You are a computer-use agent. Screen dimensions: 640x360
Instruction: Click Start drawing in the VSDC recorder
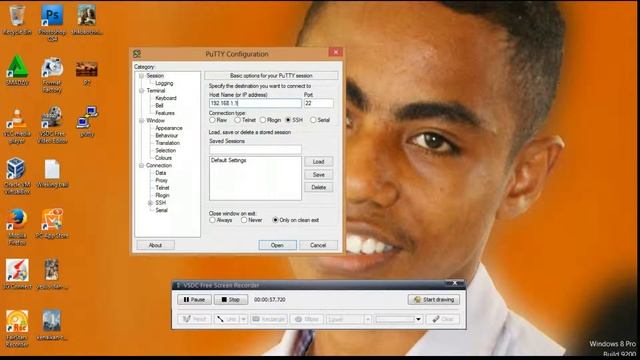pyautogui.click(x=433, y=300)
